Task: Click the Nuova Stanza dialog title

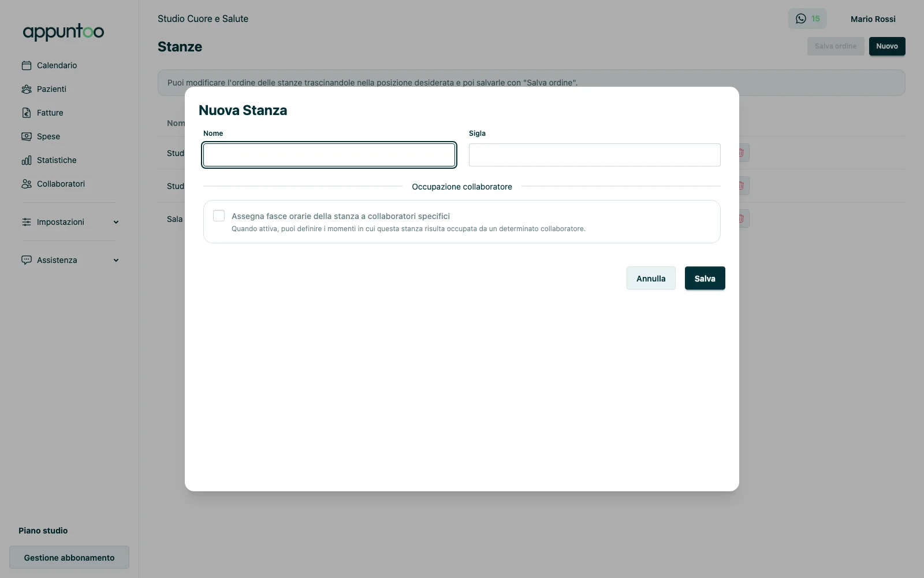Action: tap(243, 110)
